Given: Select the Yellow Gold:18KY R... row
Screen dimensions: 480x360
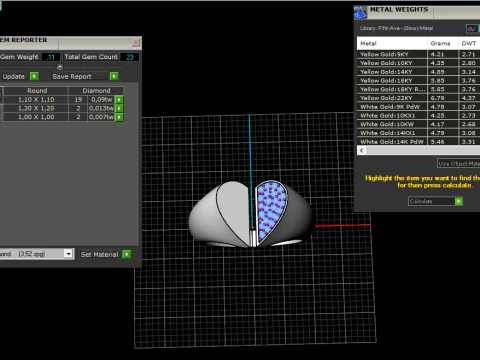Looking at the screenshot, I should 418,89.
